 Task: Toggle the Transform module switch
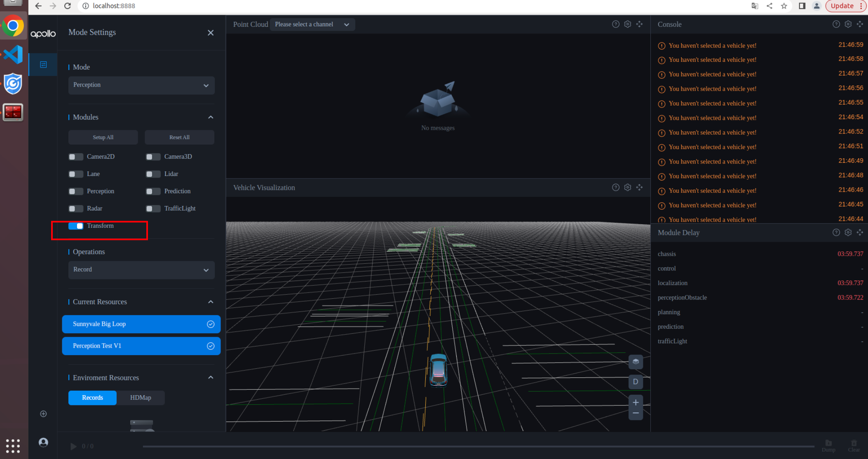click(76, 226)
